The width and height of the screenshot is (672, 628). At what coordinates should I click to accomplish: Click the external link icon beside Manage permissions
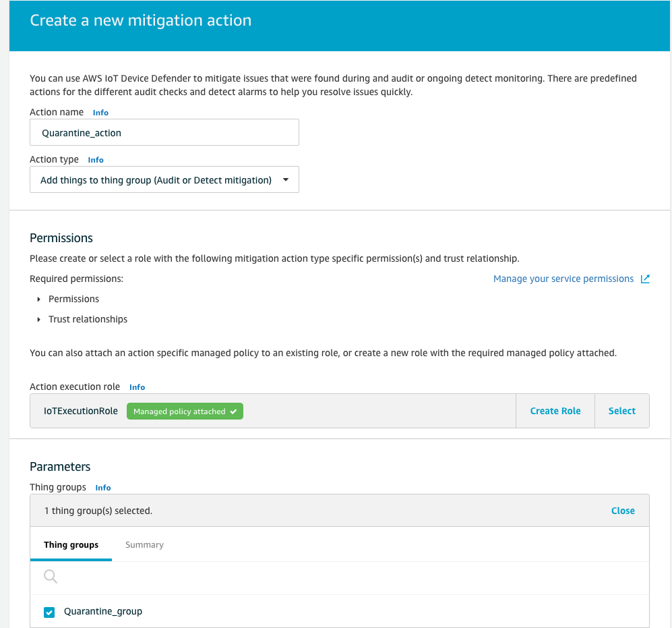pos(645,279)
